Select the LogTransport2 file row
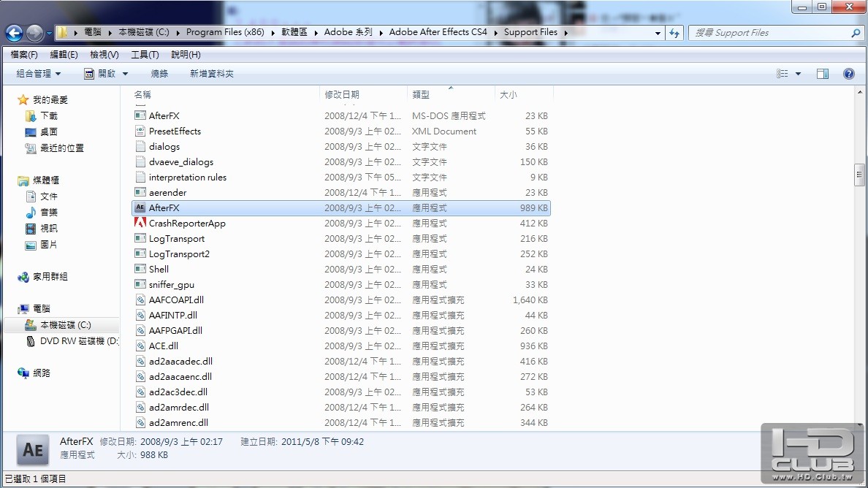868x488 pixels. coord(341,254)
